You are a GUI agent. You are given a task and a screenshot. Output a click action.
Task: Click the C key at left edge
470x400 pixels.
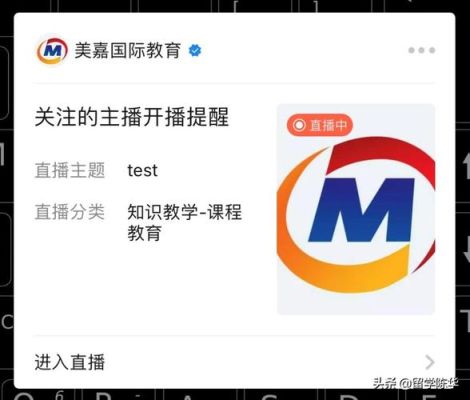pos(7,322)
